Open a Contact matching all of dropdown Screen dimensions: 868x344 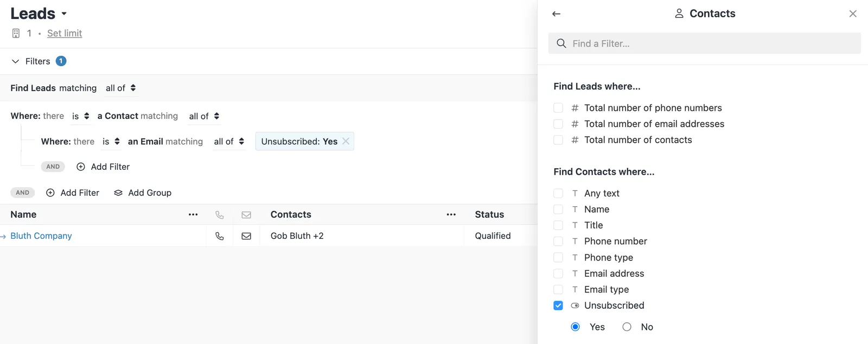204,116
